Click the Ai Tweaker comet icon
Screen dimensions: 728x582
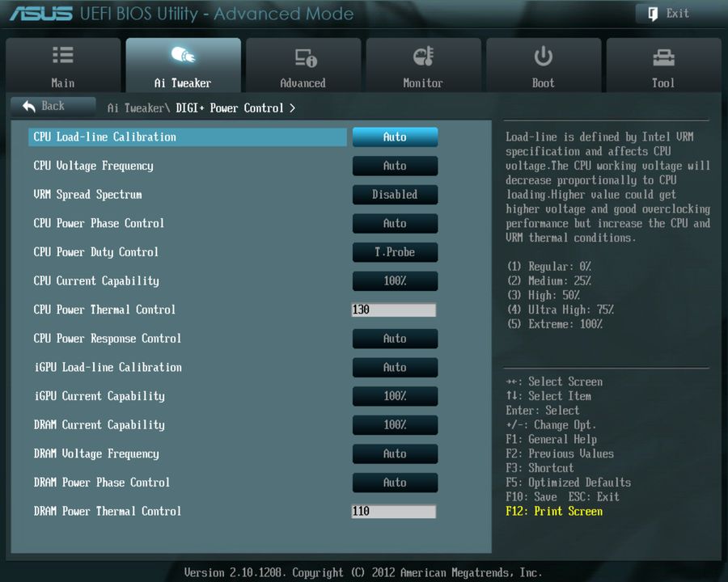[x=183, y=55]
